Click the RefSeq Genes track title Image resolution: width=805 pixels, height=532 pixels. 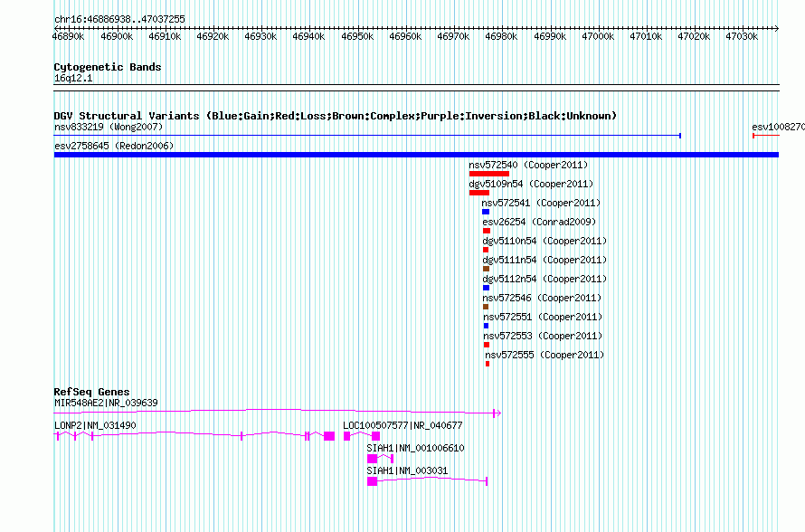coord(91,391)
